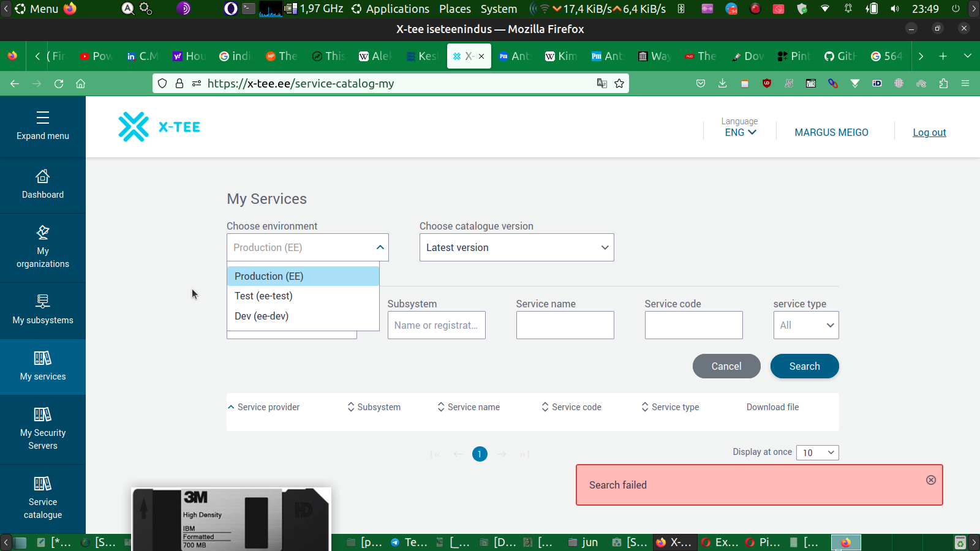Click the Expand menu hamburger icon

click(43, 118)
